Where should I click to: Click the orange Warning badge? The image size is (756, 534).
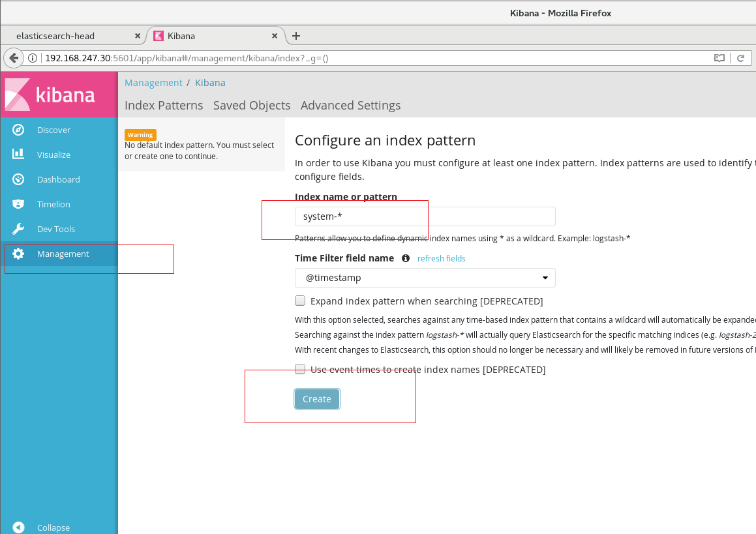coord(140,134)
